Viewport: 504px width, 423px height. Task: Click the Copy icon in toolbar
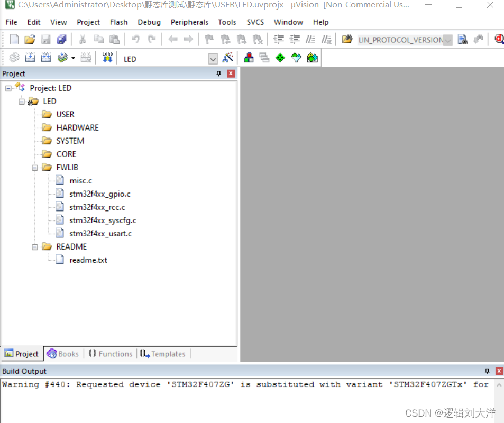point(99,39)
